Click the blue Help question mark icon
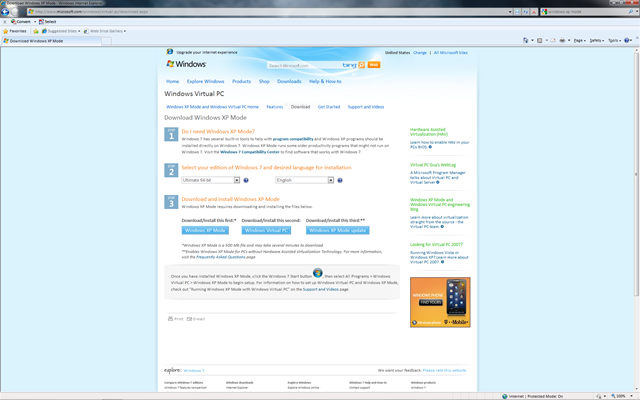The height and width of the screenshot is (400, 640). (627, 40)
